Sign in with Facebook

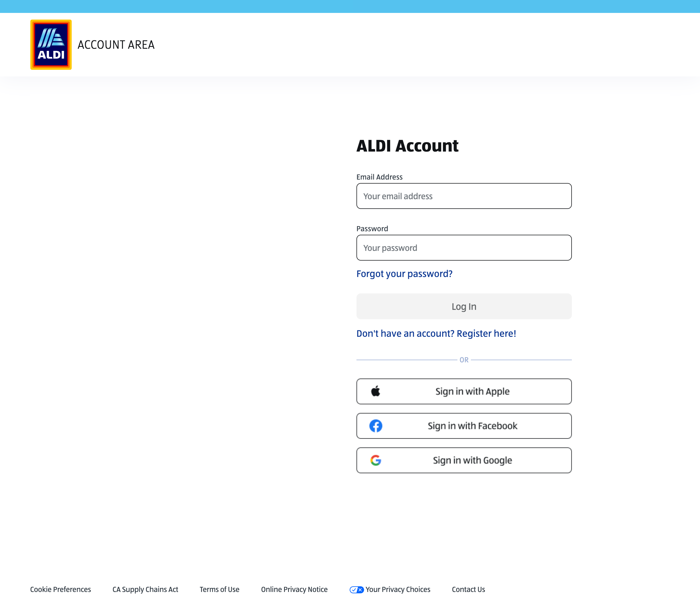pos(464,426)
